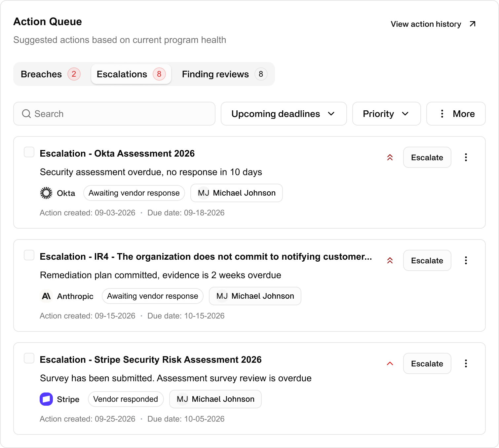499x448 pixels.
Task: Select the IR4 escalation checkbox
Action: point(29,255)
